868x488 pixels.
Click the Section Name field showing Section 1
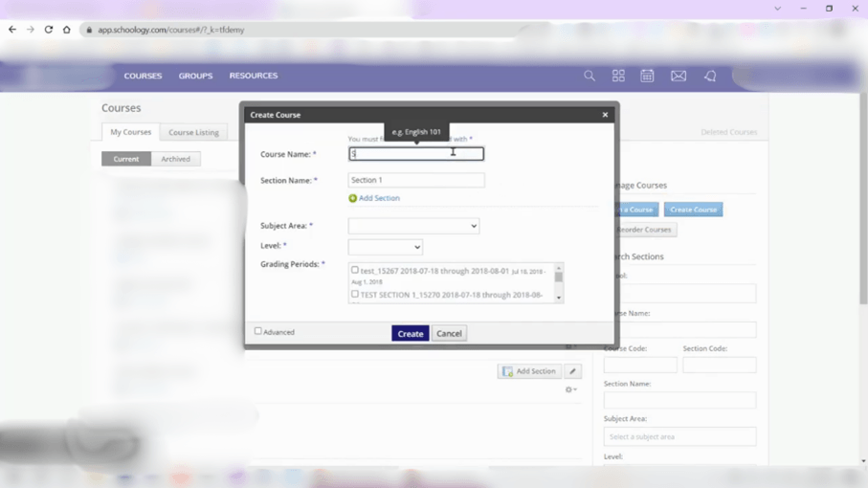pos(416,180)
